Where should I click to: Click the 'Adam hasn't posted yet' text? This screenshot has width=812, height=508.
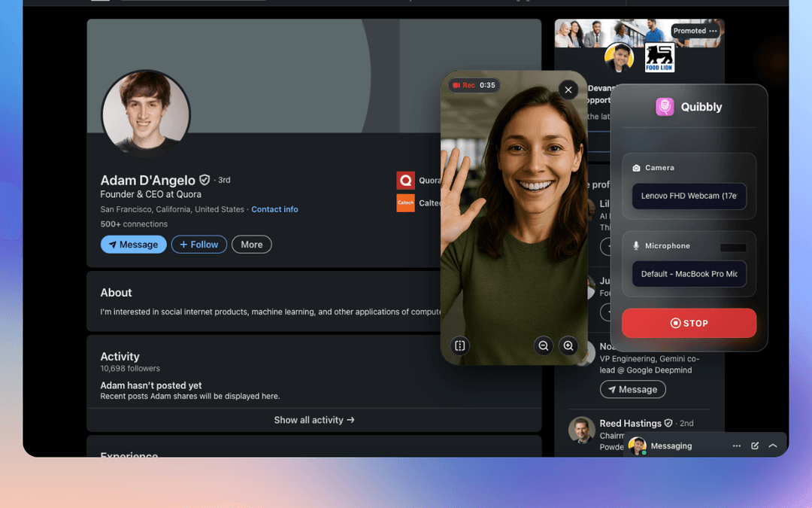pyautogui.click(x=150, y=385)
